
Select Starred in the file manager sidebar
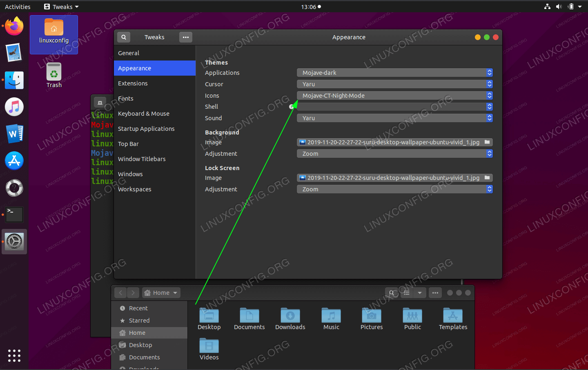[139, 321]
